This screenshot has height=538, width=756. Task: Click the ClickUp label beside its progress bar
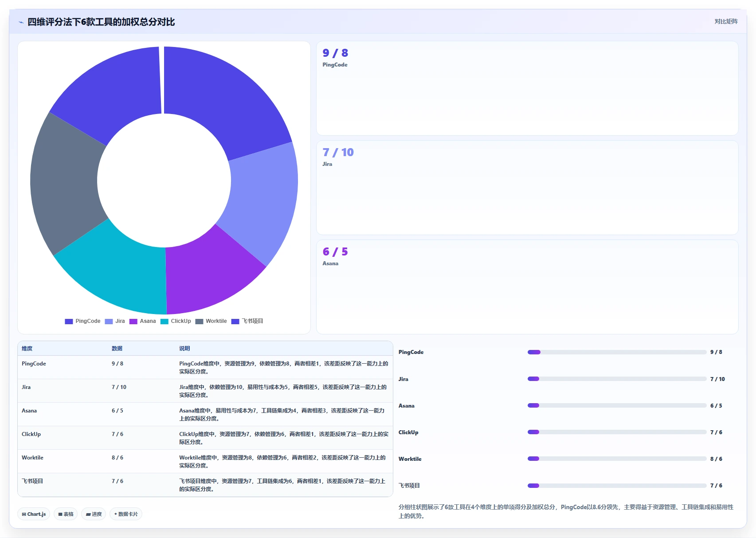tap(408, 432)
